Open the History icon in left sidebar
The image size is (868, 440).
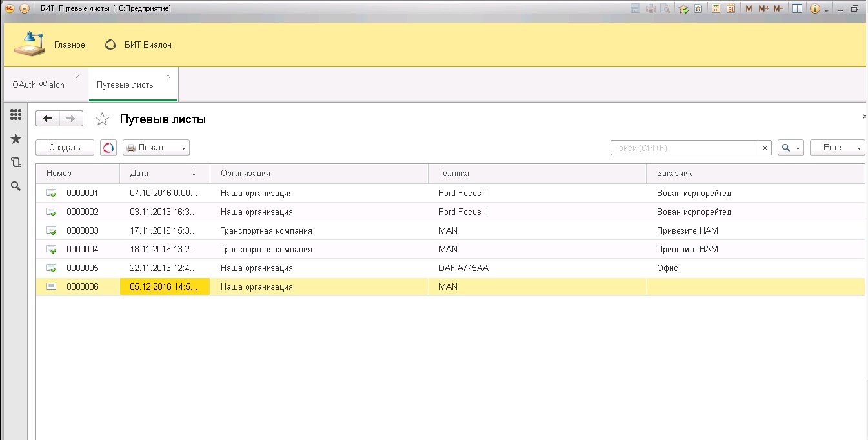pyautogui.click(x=16, y=163)
